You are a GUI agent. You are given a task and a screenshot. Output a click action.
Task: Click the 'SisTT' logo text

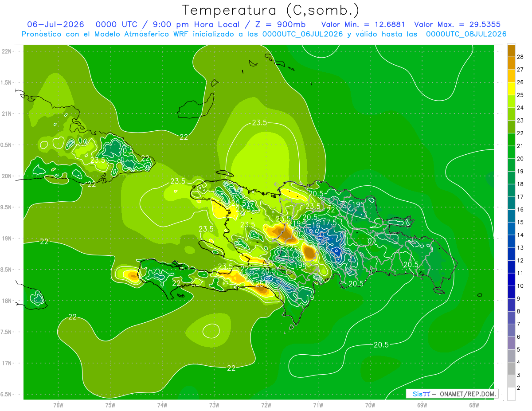pyautogui.click(x=421, y=394)
